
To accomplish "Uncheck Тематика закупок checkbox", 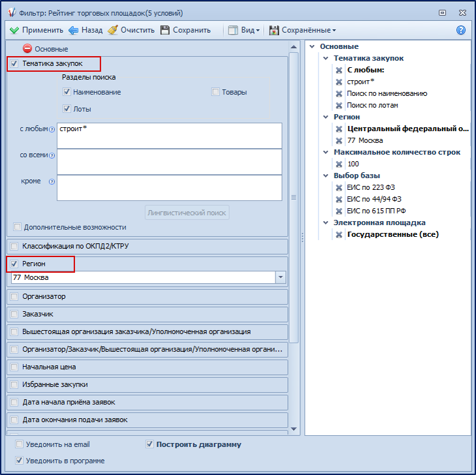I will (14, 64).
